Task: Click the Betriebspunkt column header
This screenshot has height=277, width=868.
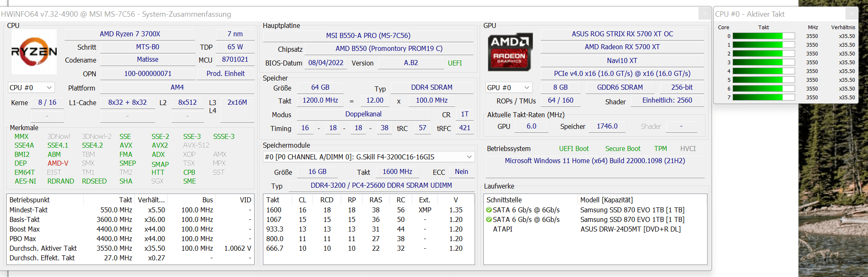Action: tap(45, 200)
